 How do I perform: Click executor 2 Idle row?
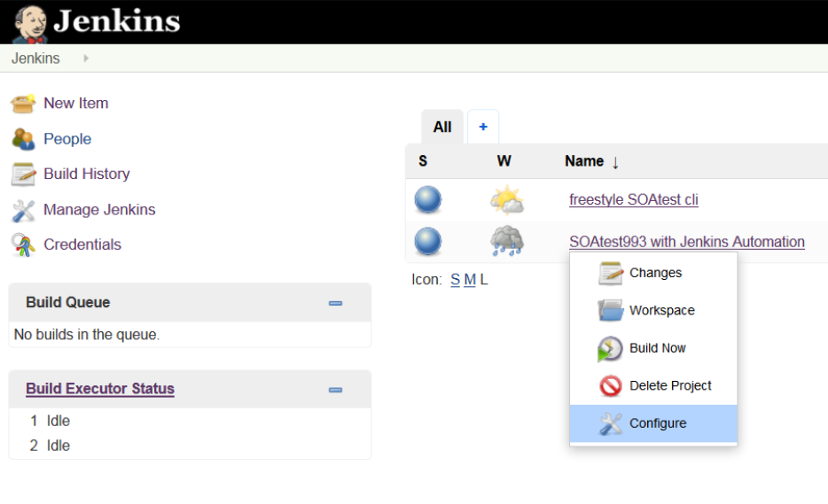click(190, 446)
